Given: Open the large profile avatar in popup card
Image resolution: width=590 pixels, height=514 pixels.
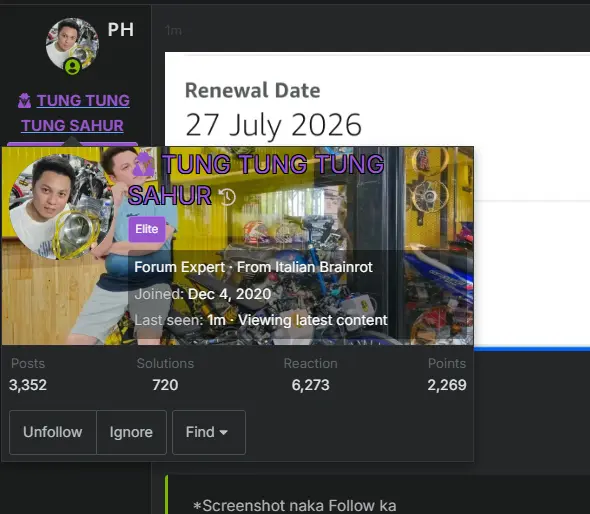Looking at the screenshot, I should click(62, 207).
